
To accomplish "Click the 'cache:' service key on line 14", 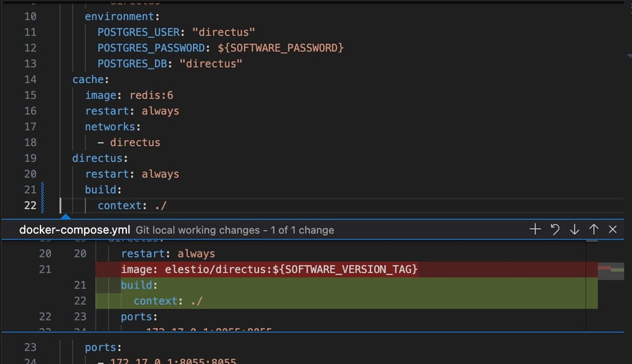I will click(87, 79).
